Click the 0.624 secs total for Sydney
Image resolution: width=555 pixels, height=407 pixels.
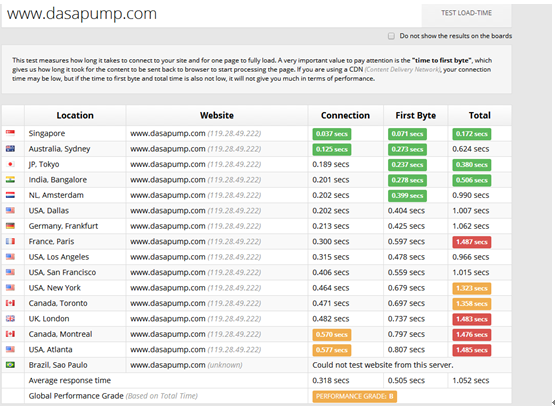click(471, 149)
